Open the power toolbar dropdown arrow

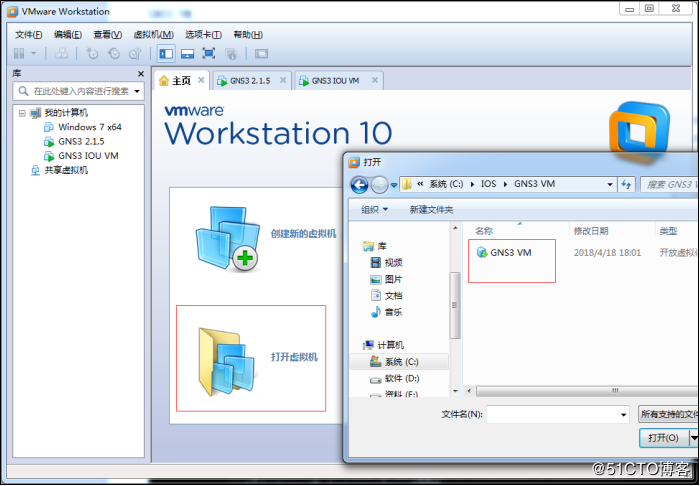coord(33,54)
